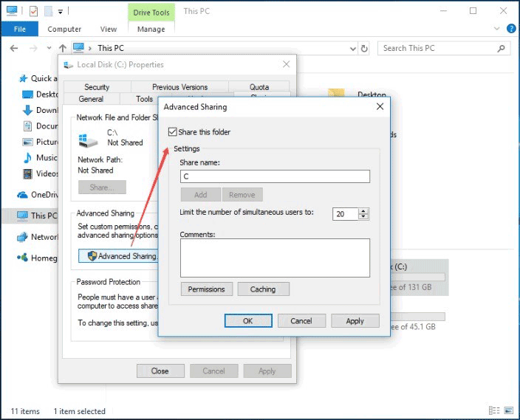Click the New folder quick access icon
Screen dimensions: 520x420
tap(49, 11)
